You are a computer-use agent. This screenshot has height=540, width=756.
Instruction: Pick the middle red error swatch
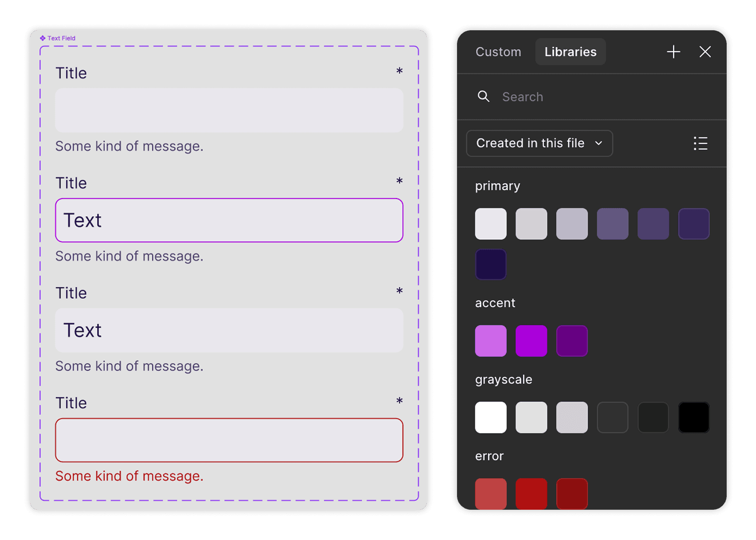[531, 494]
